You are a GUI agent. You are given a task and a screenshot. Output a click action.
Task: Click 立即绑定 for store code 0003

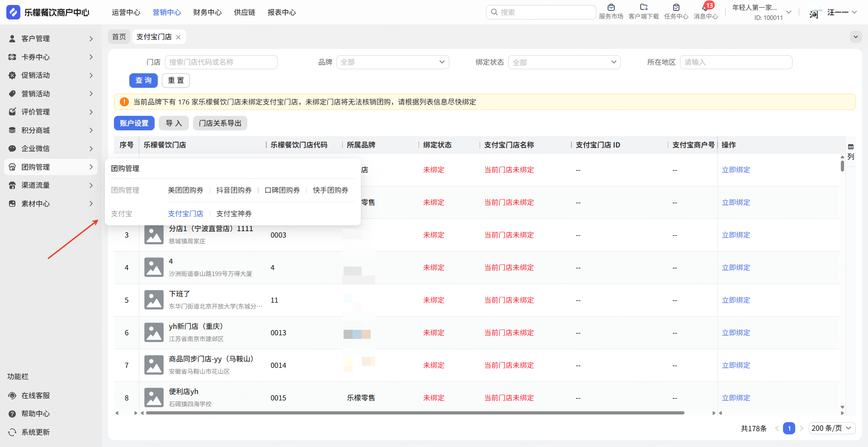736,235
